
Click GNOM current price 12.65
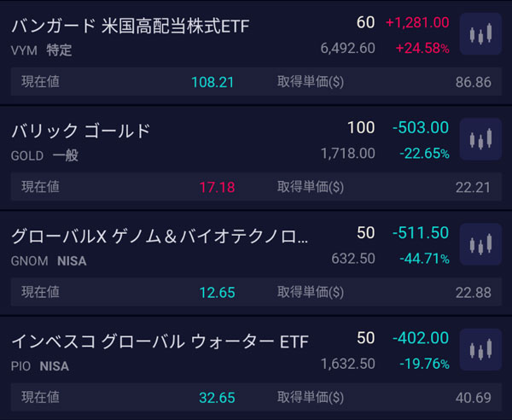click(217, 292)
